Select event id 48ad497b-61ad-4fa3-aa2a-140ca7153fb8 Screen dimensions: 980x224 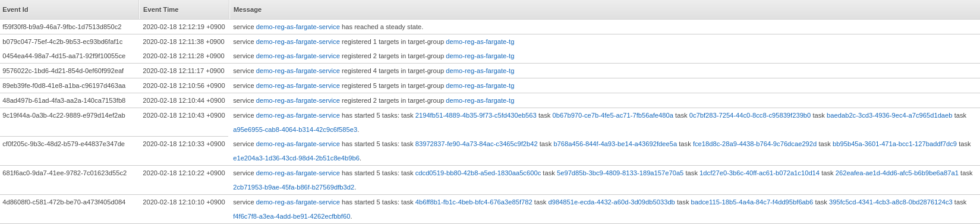64,100
